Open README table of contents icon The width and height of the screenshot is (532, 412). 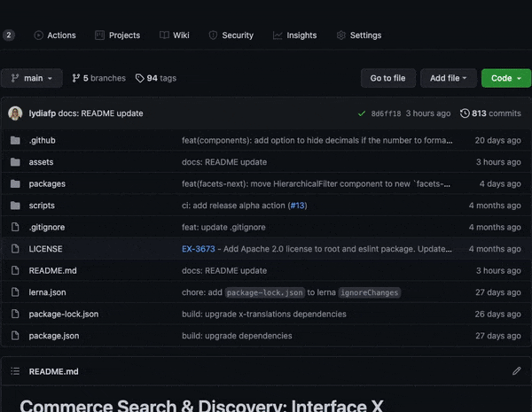[15, 371]
